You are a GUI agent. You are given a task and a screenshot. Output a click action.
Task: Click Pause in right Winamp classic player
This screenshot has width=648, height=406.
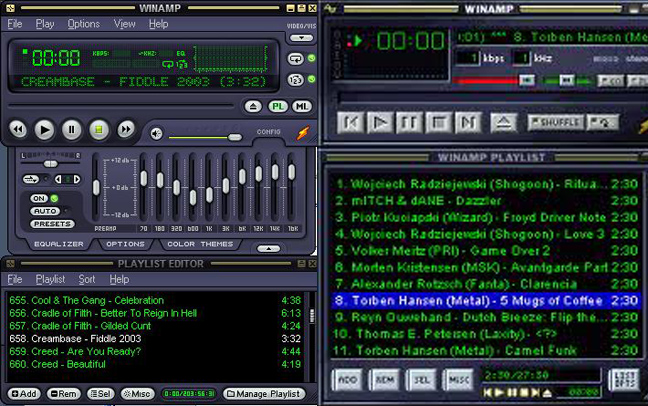(409, 122)
